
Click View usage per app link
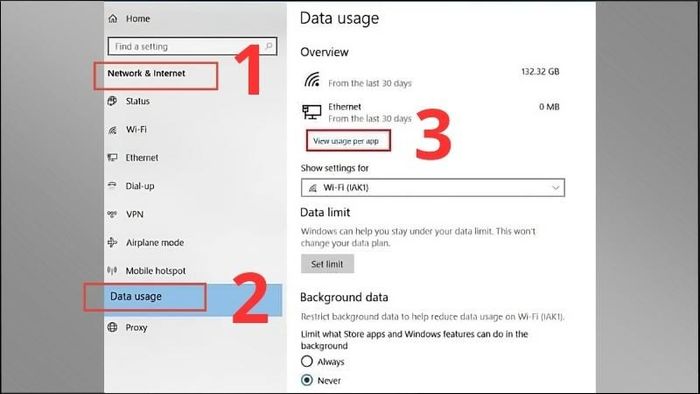pyautogui.click(x=346, y=141)
